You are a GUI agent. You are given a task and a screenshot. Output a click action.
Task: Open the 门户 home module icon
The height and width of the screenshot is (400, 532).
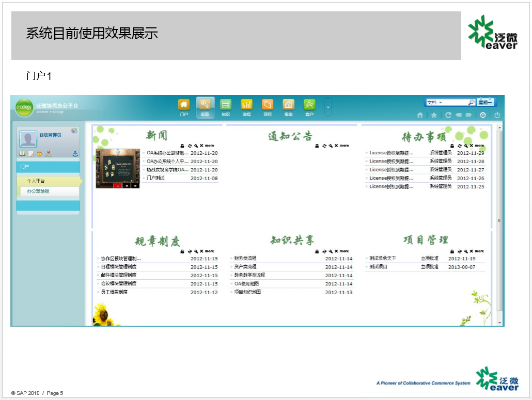[184, 107]
